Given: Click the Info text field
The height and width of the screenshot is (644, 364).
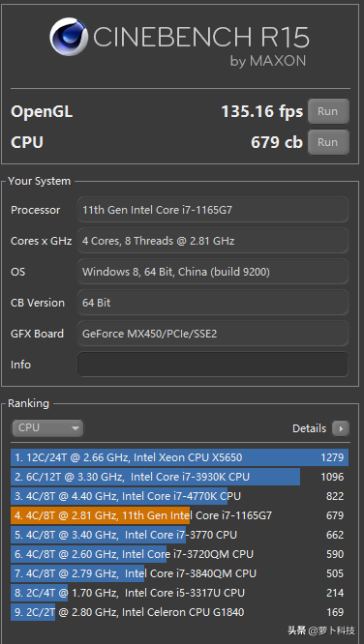Looking at the screenshot, I should pos(213,365).
